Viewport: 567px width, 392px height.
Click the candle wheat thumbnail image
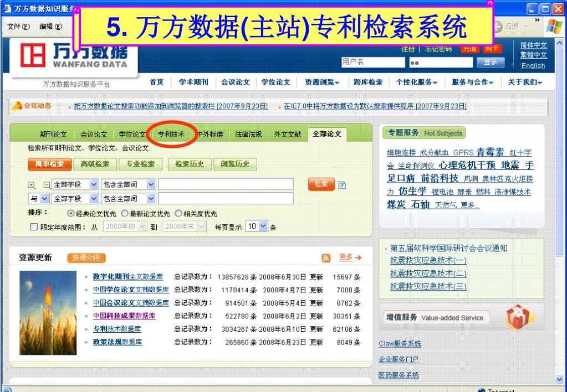[x=48, y=313]
